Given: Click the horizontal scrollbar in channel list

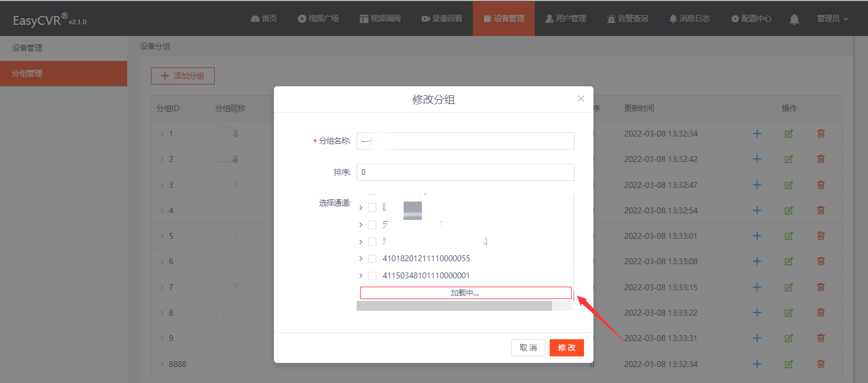Looking at the screenshot, I should [x=454, y=306].
